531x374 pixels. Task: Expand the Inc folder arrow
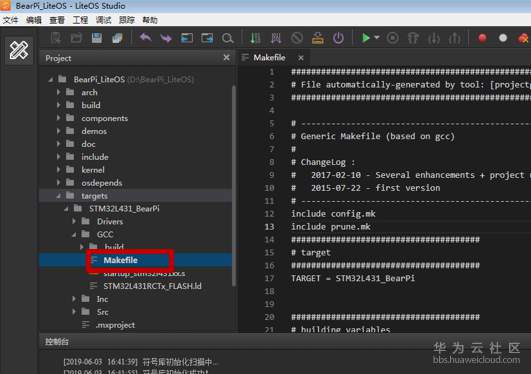pyautogui.click(x=74, y=299)
